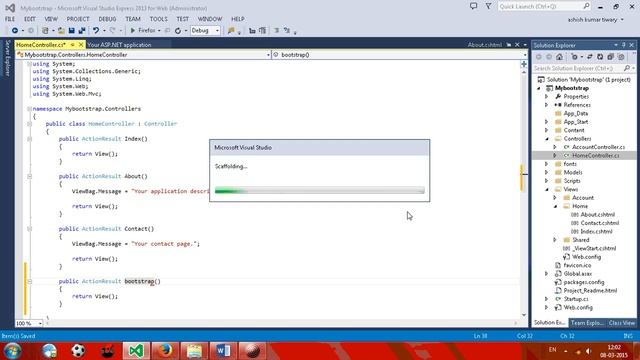Click Visual Studio icon in taskbar
The width and height of the screenshot is (640, 360).
136,351
